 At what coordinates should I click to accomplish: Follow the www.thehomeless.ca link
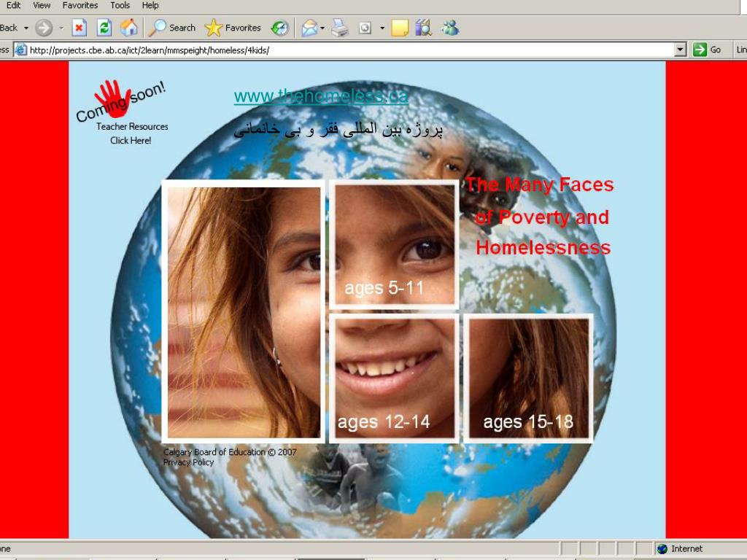pos(321,96)
